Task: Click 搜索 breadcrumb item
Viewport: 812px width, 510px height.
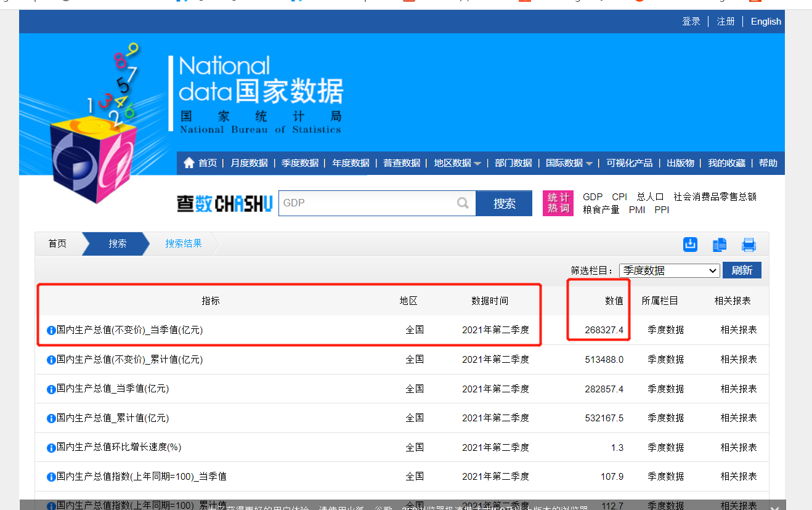Action: coord(118,244)
